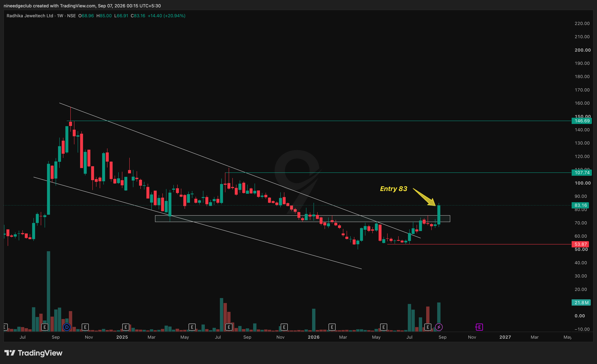Click the latest green weekly candle at 83
The width and height of the screenshot is (597, 364).
439,215
